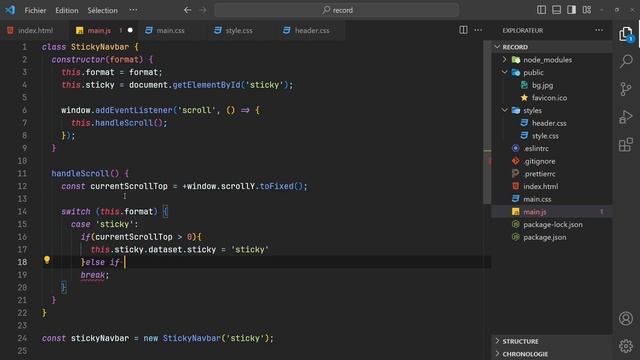Toggle secondary side bar visibility
The width and height of the screenshot is (640, 360).
[x=571, y=10]
